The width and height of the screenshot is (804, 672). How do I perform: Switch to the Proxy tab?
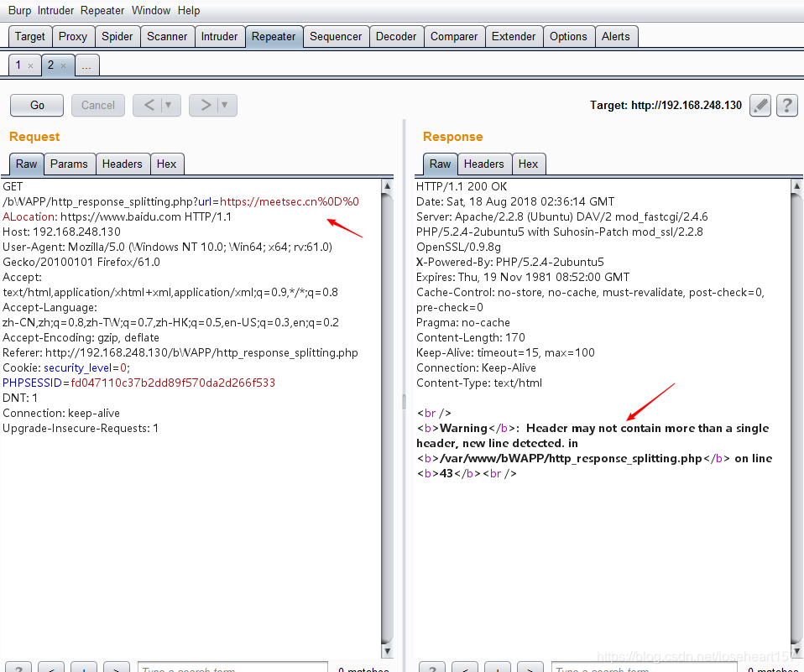(73, 36)
